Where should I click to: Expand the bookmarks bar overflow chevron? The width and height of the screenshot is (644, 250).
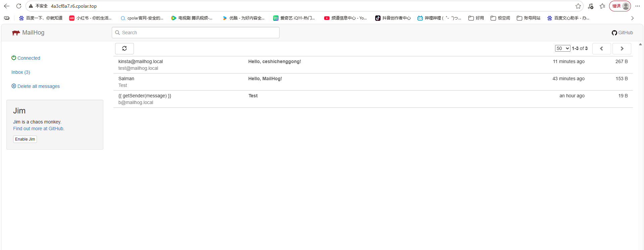(x=632, y=18)
